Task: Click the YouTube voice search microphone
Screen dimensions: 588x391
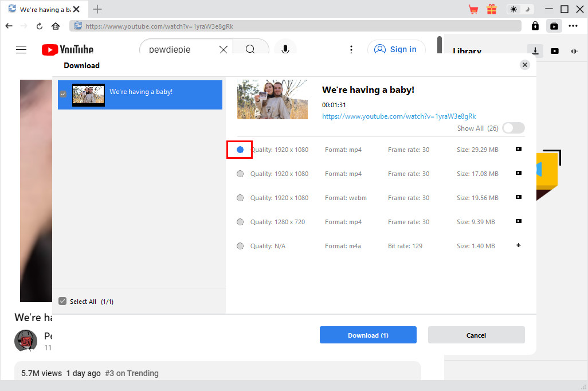Action: (x=285, y=49)
